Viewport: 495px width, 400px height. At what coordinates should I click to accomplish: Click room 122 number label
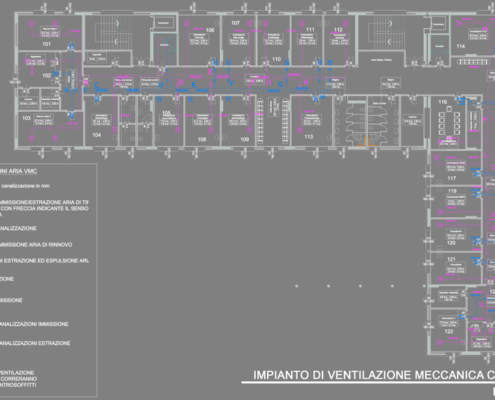tap(449, 331)
